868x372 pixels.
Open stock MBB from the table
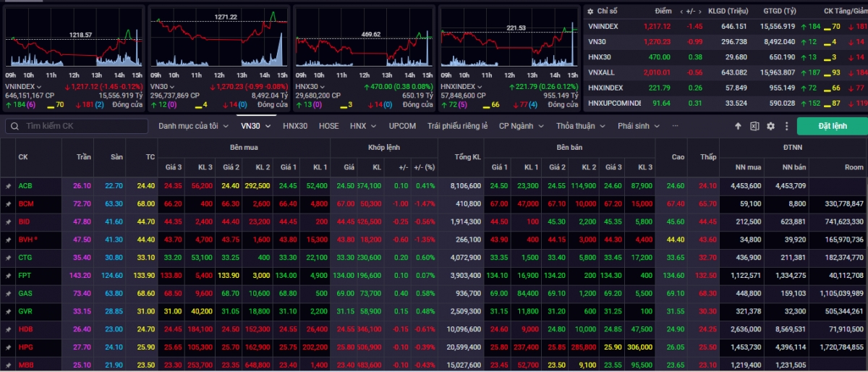point(26,365)
